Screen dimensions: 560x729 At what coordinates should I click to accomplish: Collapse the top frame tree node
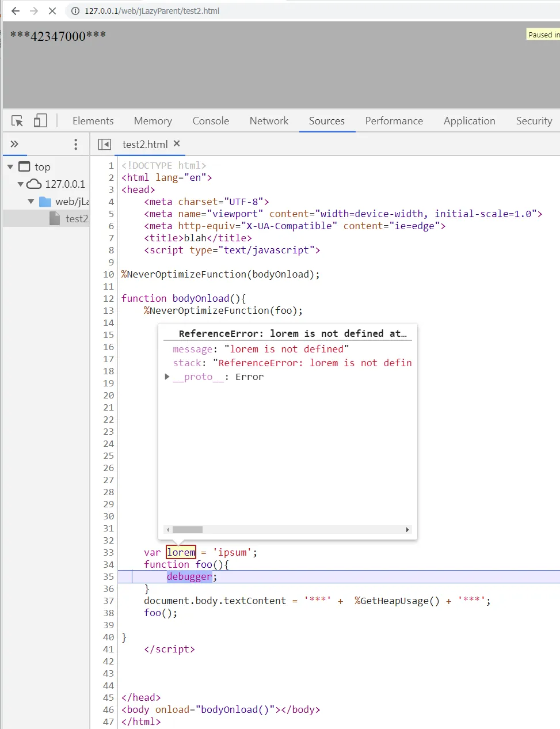10,167
